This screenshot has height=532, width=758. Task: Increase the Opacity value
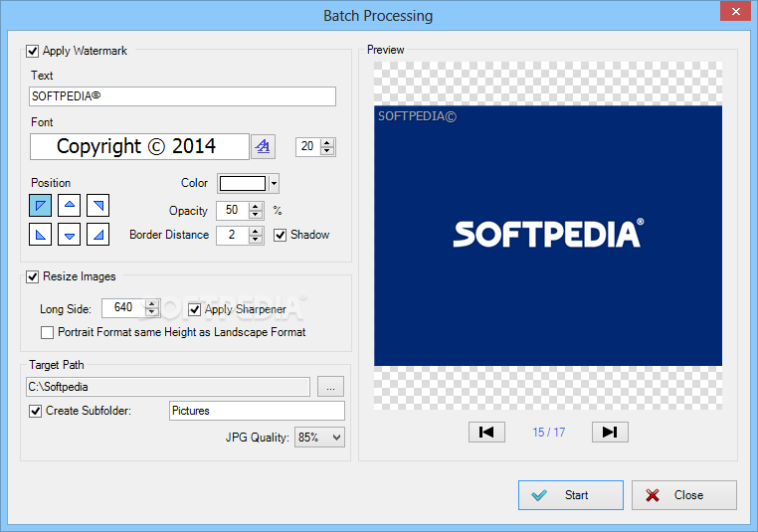click(256, 206)
